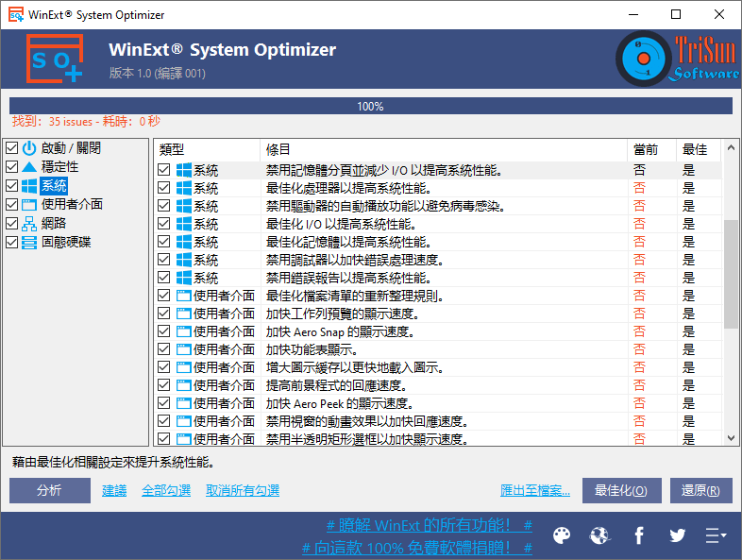Uncheck the 系統 category checkbox

(12, 185)
